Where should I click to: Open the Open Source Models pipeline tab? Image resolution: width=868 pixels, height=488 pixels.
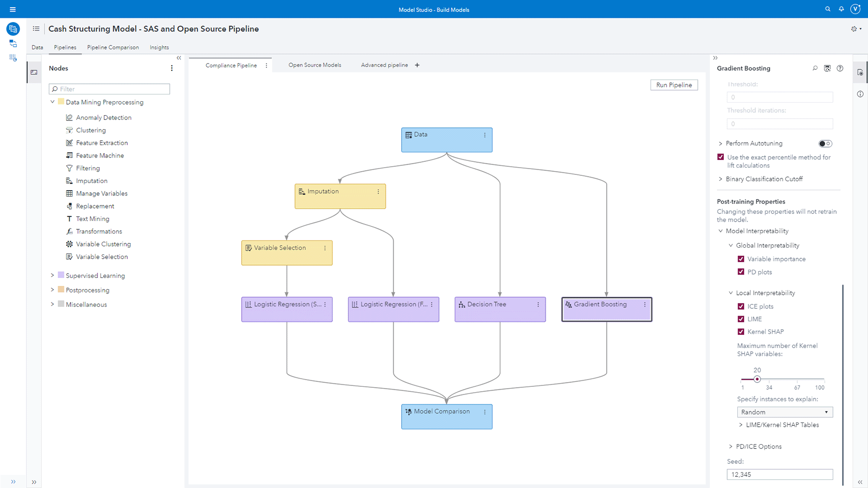tap(315, 65)
